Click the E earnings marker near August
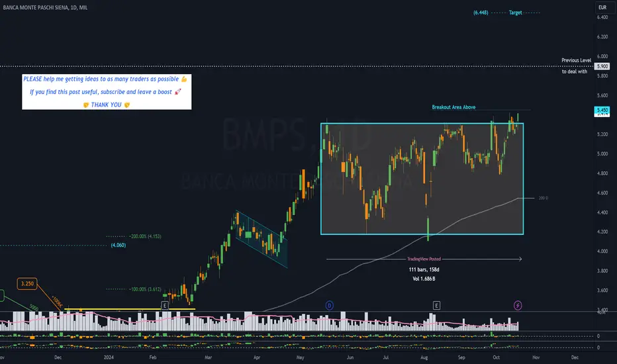Viewport: 617px width, 364px height. tap(436, 305)
